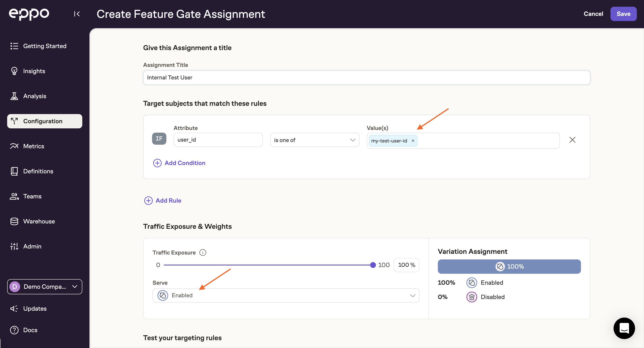The width and height of the screenshot is (644, 348).
Task: Click the Teams sidebar icon
Action: coord(14,196)
